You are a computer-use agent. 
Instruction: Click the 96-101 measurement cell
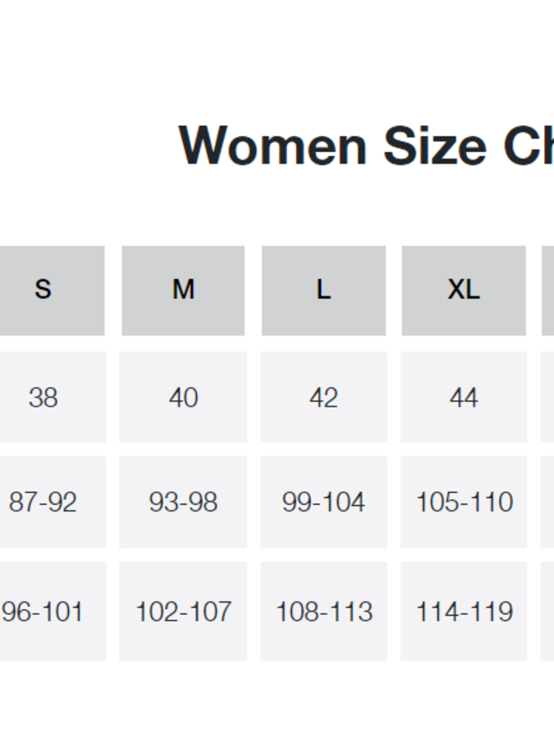[x=44, y=611]
